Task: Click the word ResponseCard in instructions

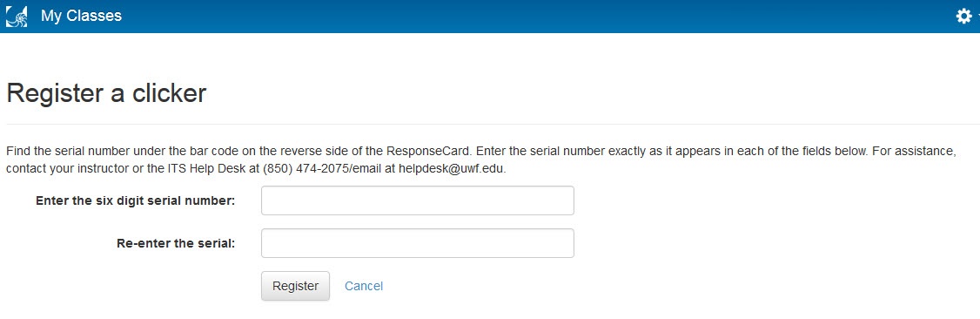Action: tap(427, 152)
